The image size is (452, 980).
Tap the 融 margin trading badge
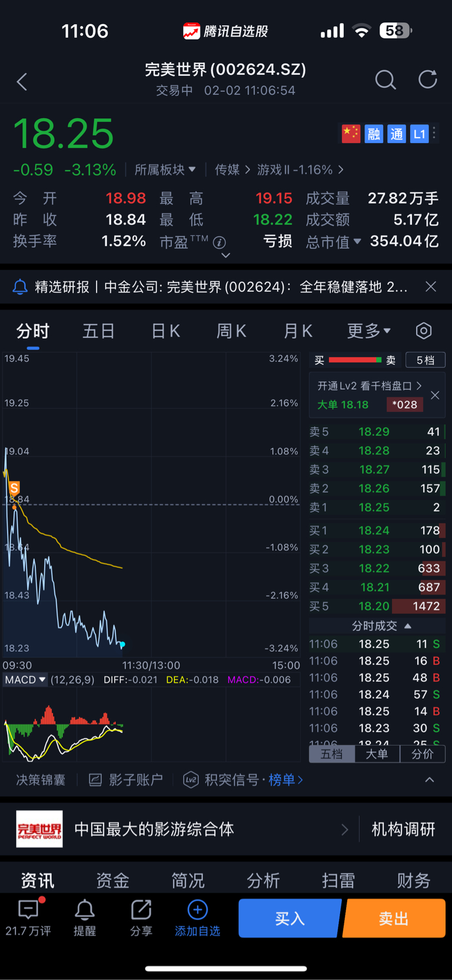click(x=374, y=134)
